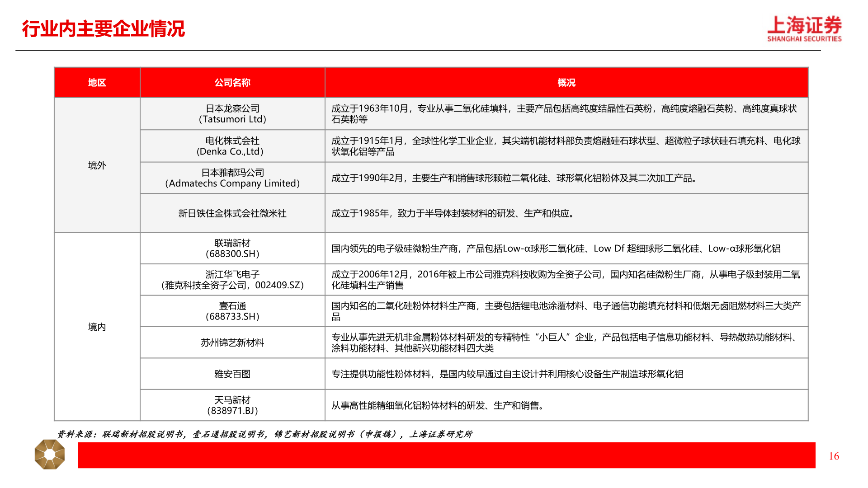Screen dimensions: 868x488
Task: Expand the 日本龙森公司 row details
Action: click(x=233, y=113)
